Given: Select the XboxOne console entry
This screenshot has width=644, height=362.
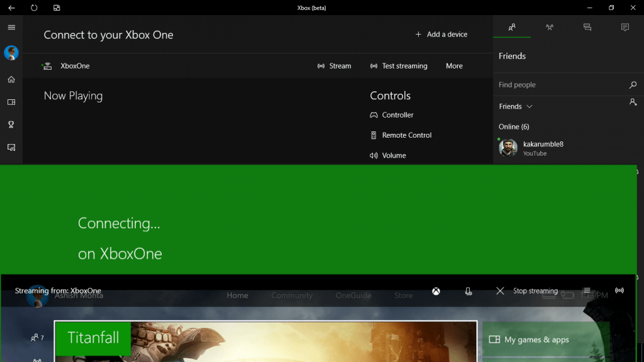Looking at the screenshot, I should click(x=66, y=66).
